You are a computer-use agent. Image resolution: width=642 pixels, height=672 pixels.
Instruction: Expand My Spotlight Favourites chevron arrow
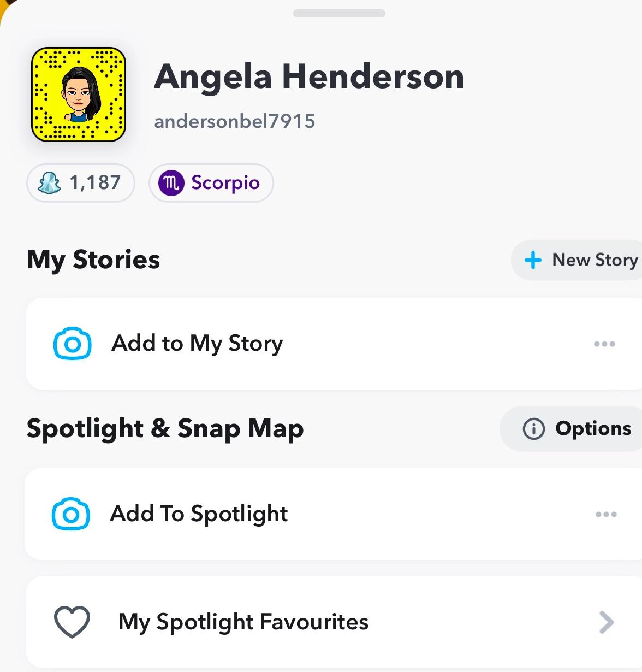point(606,622)
